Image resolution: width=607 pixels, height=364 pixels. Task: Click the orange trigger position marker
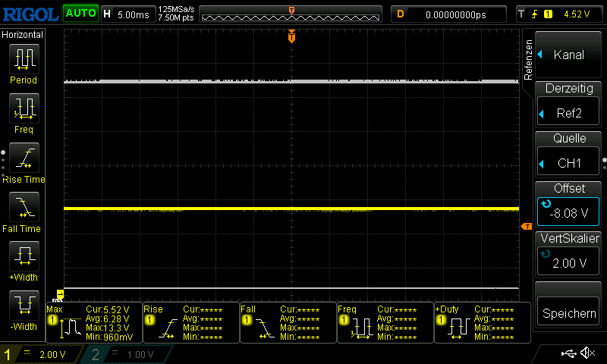(x=291, y=37)
